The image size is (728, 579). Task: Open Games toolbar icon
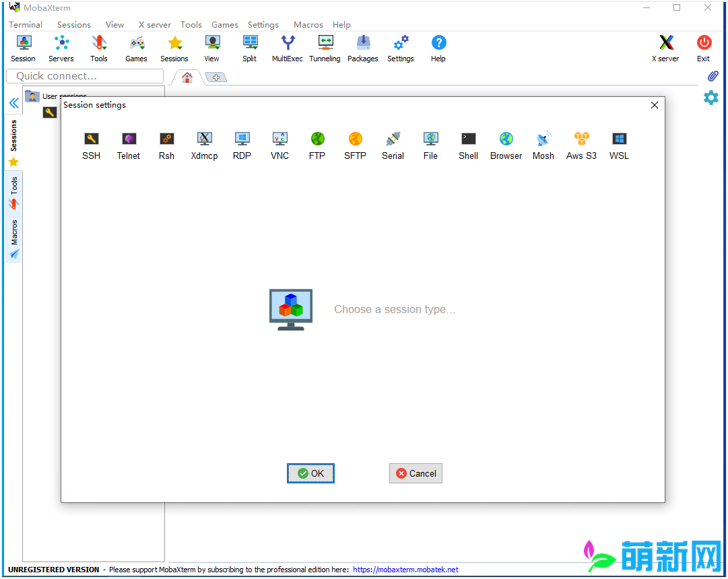pyautogui.click(x=137, y=48)
